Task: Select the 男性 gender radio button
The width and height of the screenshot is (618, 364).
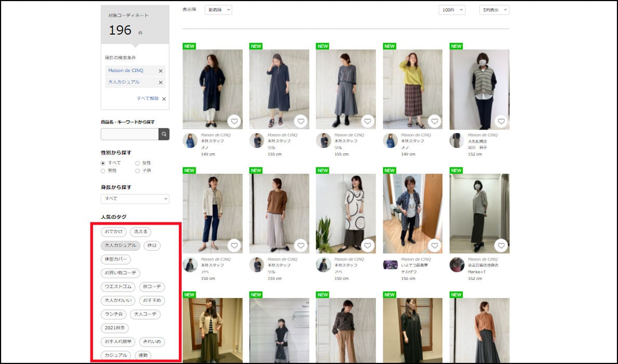Action: 103,171
